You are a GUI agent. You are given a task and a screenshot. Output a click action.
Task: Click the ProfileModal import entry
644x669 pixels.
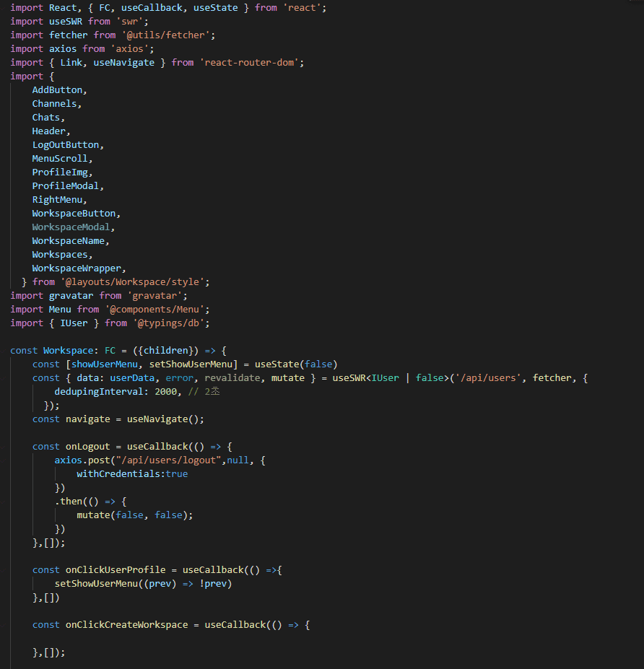(x=66, y=185)
